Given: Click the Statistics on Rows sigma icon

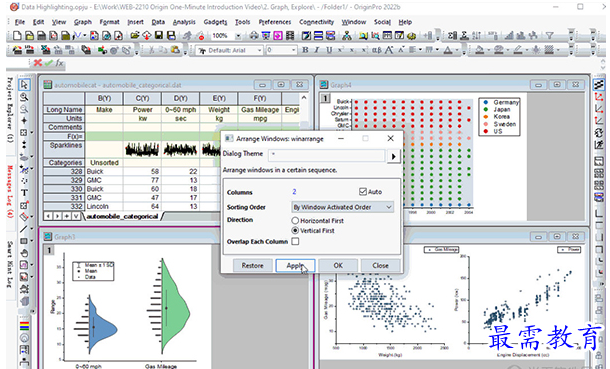Looking at the screenshot, I should click(x=464, y=36).
